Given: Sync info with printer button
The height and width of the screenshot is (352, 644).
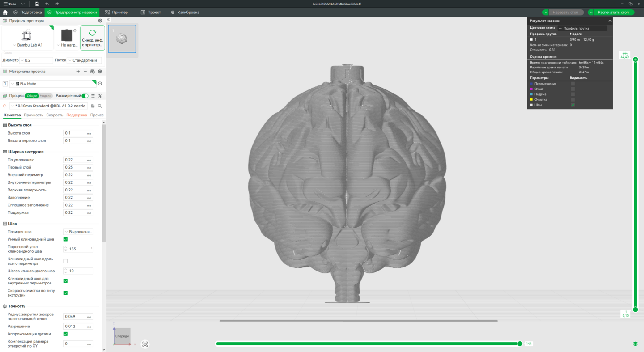Looking at the screenshot, I should coord(93,38).
